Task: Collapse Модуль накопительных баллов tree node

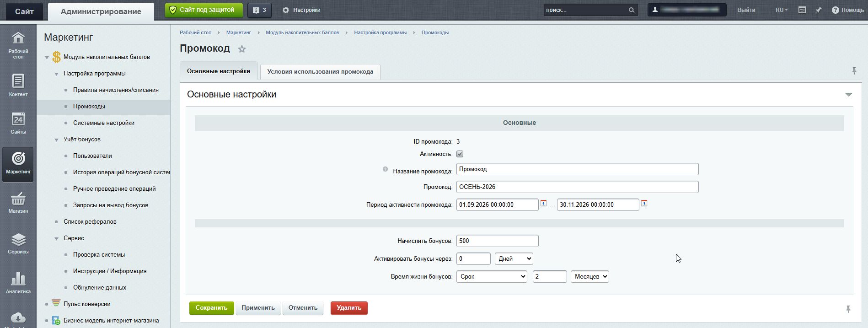Action: pyautogui.click(x=47, y=58)
